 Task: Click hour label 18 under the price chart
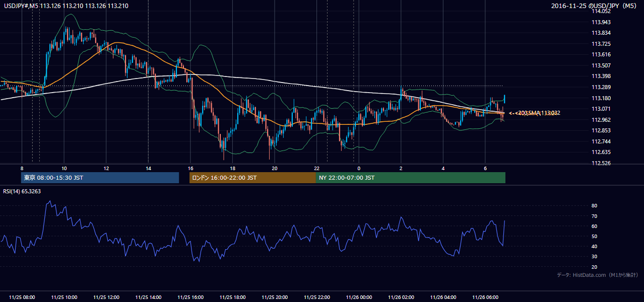[232, 168]
